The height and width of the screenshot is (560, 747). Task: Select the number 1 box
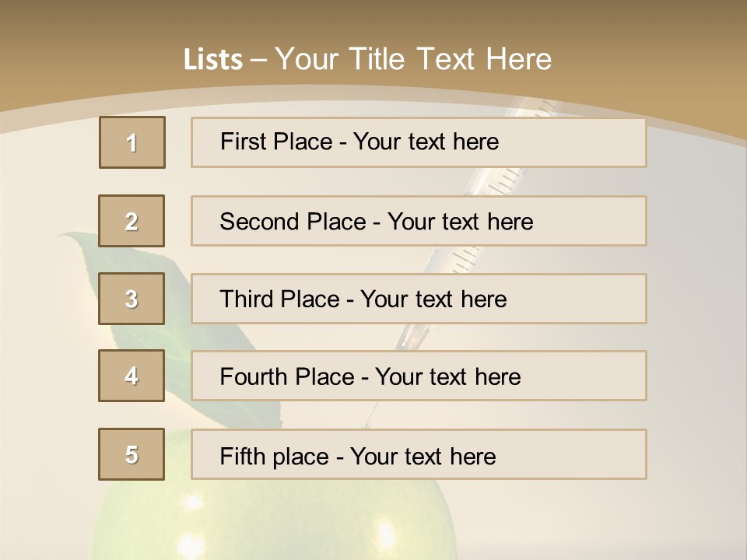click(x=132, y=142)
